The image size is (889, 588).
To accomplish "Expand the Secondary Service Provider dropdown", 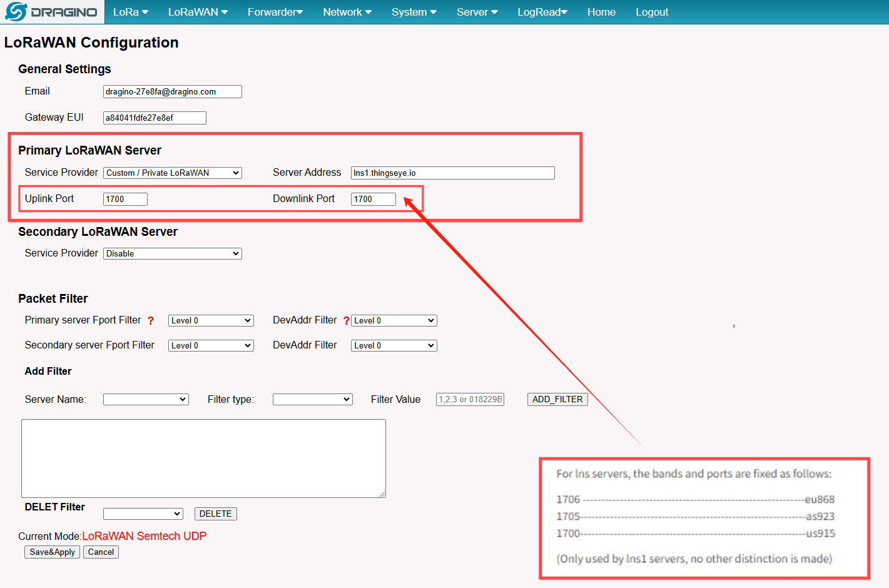I will click(x=172, y=254).
